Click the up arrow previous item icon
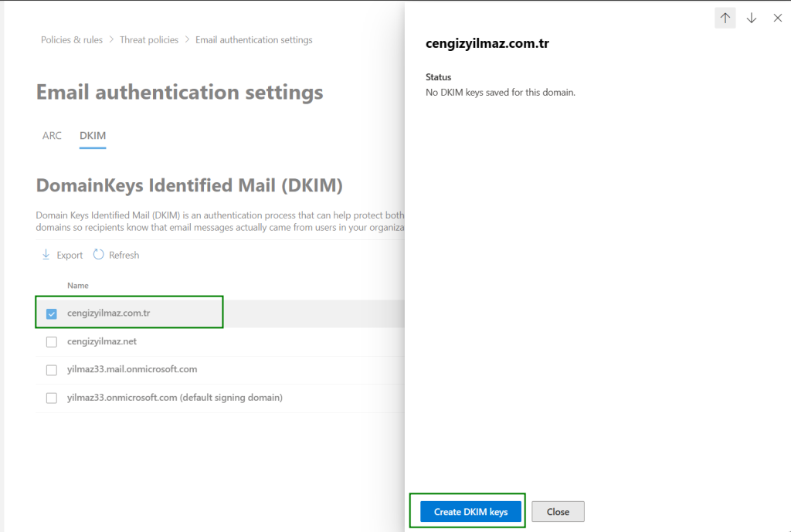This screenshot has height=532, width=791. pyautogui.click(x=725, y=18)
